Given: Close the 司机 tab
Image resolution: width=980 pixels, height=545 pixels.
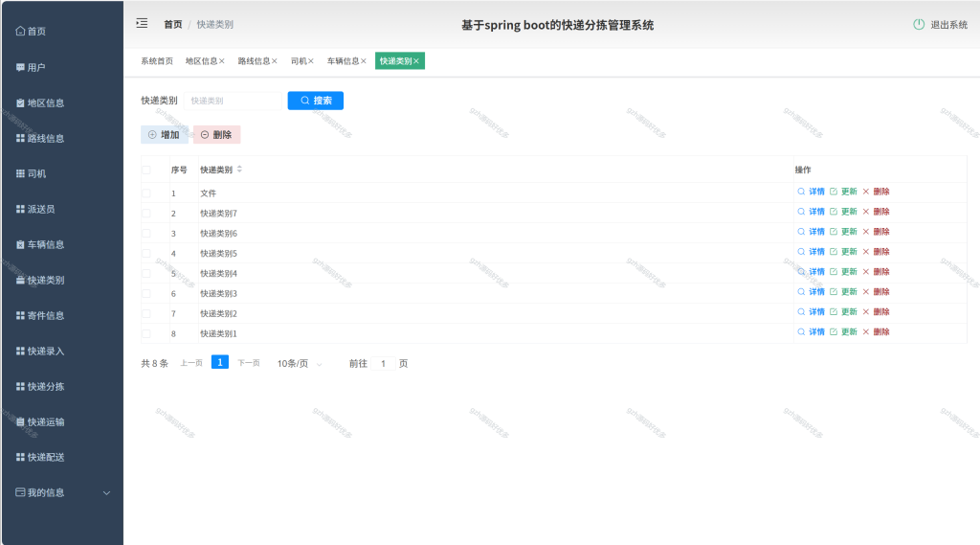Looking at the screenshot, I should [x=311, y=61].
